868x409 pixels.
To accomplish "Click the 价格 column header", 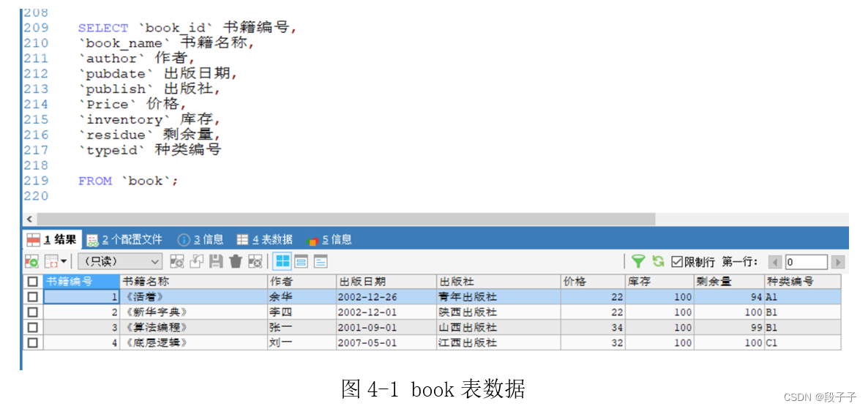I will [x=594, y=282].
